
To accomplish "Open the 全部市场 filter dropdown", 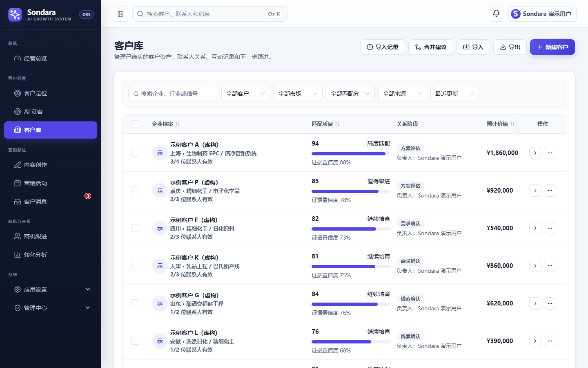I will pyautogui.click(x=298, y=94).
